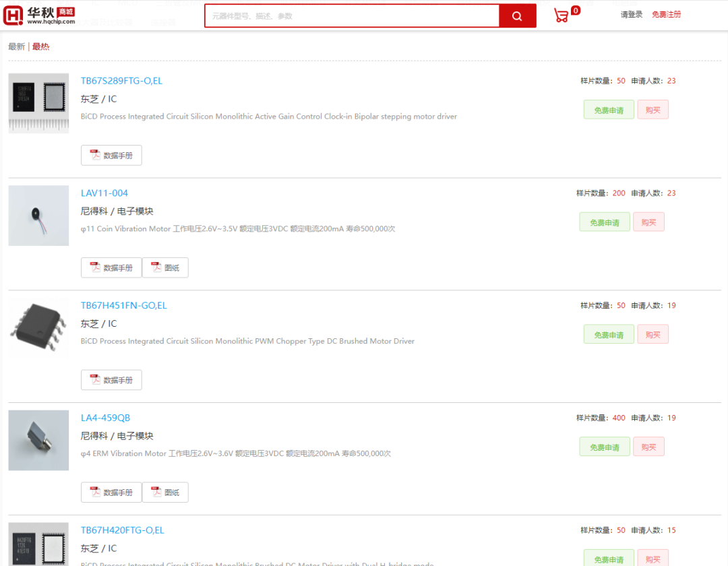The width and height of the screenshot is (728, 566).
Task: Click 购买 for TB67H451FN-GO,EL
Action: tap(653, 334)
